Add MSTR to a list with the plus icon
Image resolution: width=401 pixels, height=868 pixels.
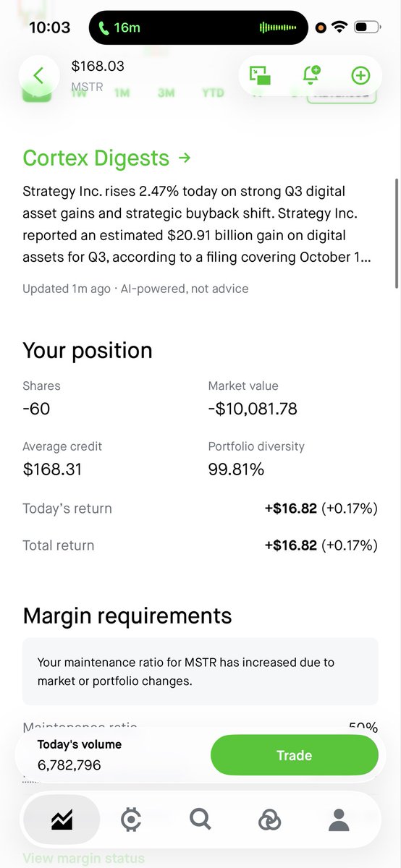[x=360, y=75]
